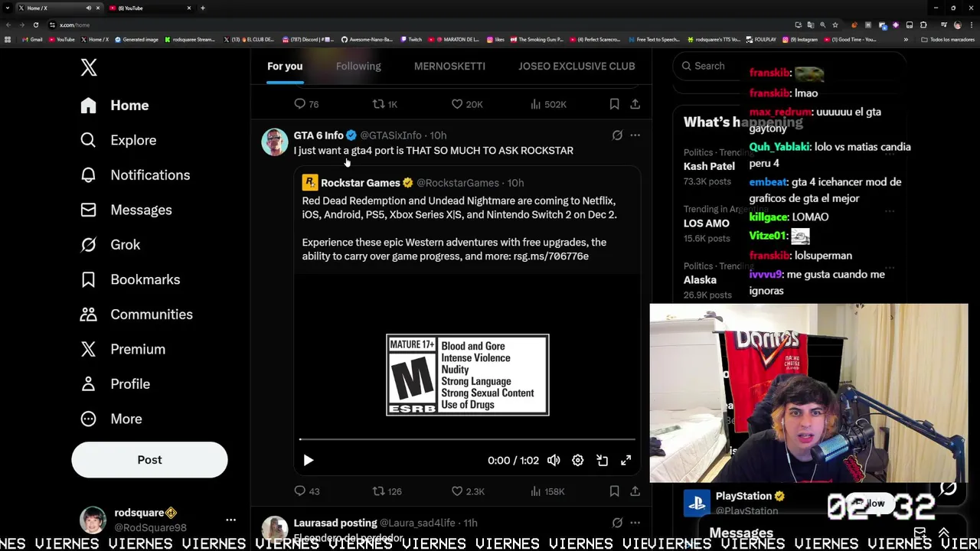Open the Kash Patel trending topic
The height and width of the screenshot is (551, 980).
[x=709, y=166]
